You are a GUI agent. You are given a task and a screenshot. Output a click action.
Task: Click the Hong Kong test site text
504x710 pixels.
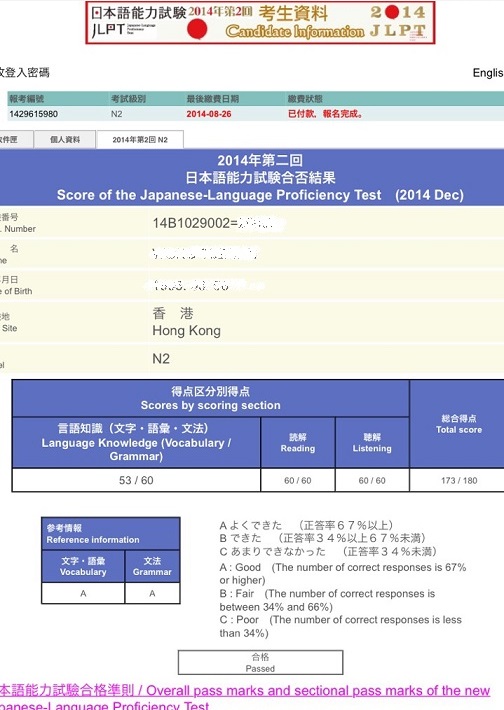pos(186,331)
